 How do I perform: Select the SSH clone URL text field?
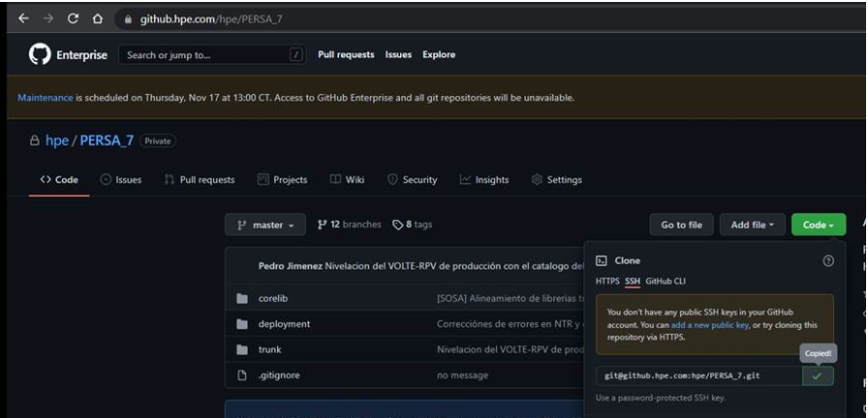click(699, 375)
